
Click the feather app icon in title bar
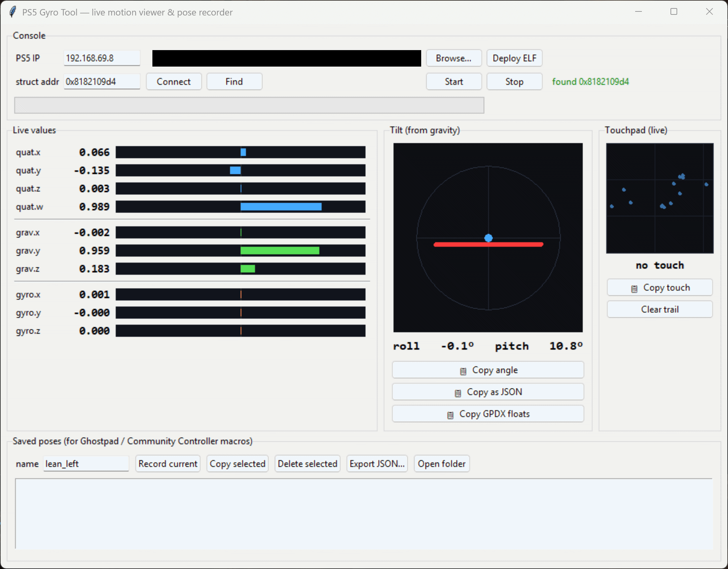[12, 12]
